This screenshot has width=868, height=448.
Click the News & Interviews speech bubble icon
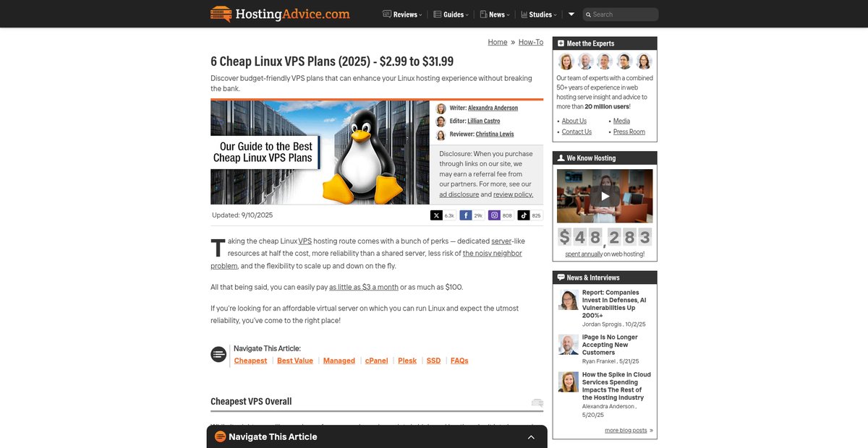click(x=561, y=277)
